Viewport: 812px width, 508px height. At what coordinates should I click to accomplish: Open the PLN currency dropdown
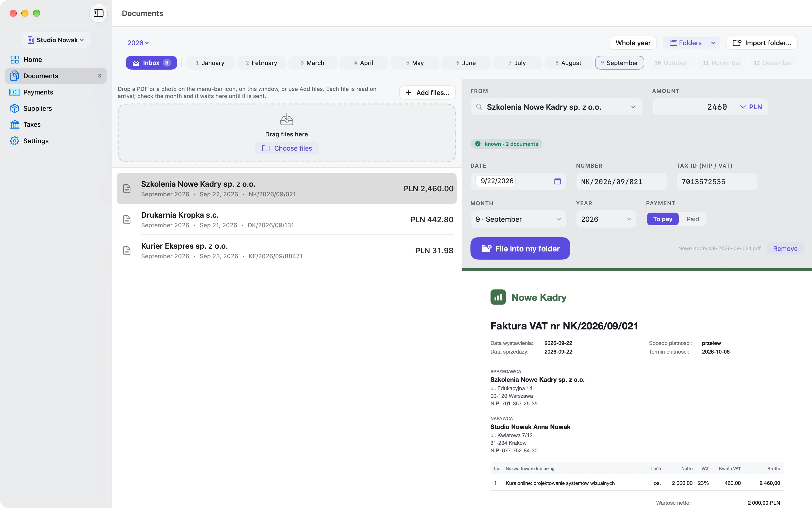click(751, 107)
